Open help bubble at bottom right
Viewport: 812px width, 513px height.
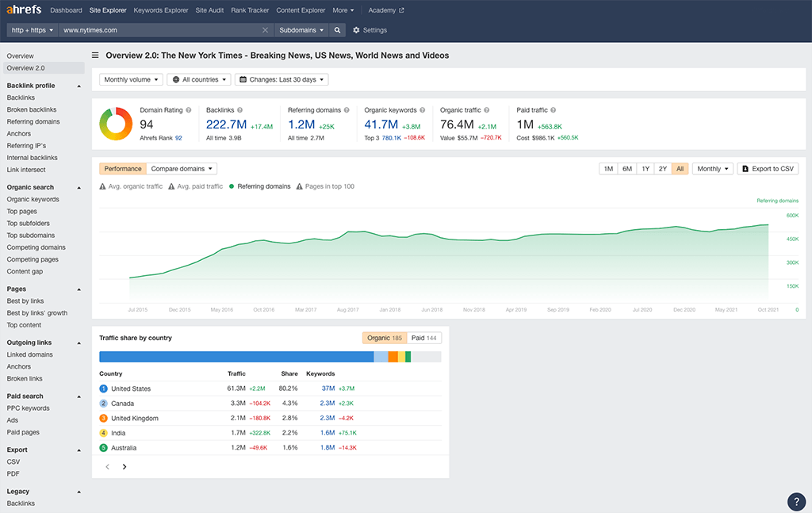point(796,501)
